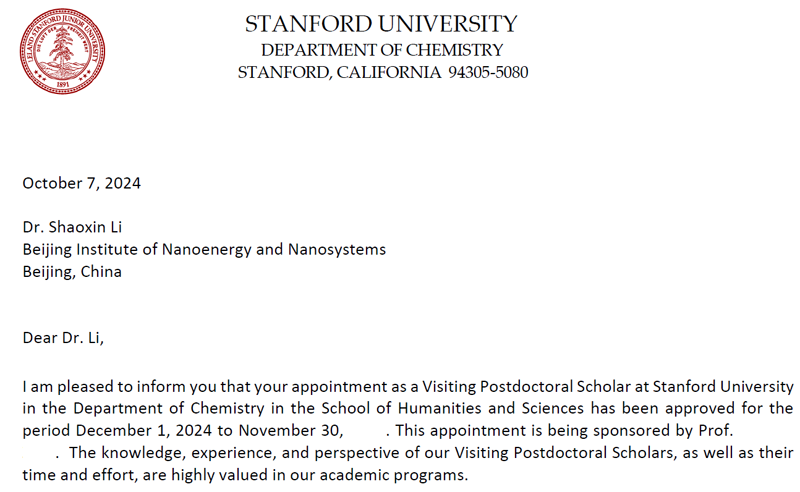Click the salutation Dear Dr. Li
This screenshot has width=800, height=492.
63,337
